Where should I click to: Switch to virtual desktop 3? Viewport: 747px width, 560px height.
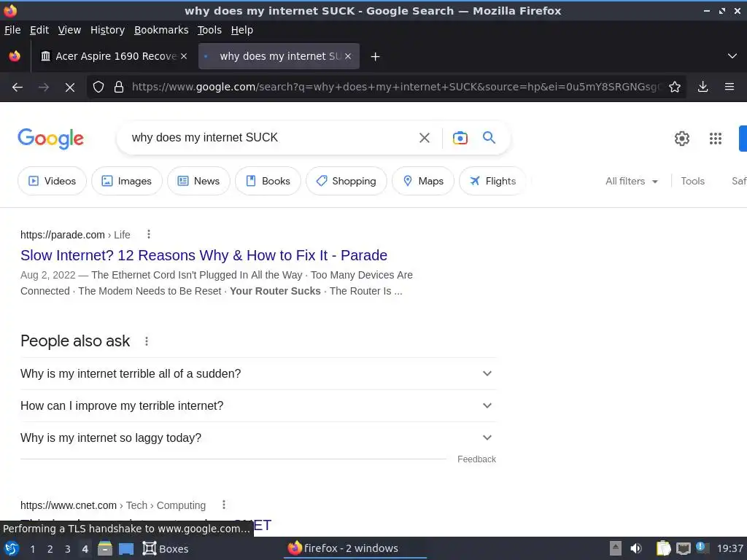(x=68, y=549)
